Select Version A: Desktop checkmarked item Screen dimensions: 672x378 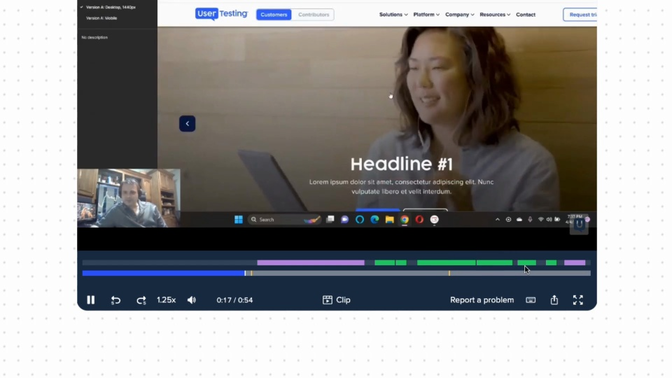click(x=111, y=7)
